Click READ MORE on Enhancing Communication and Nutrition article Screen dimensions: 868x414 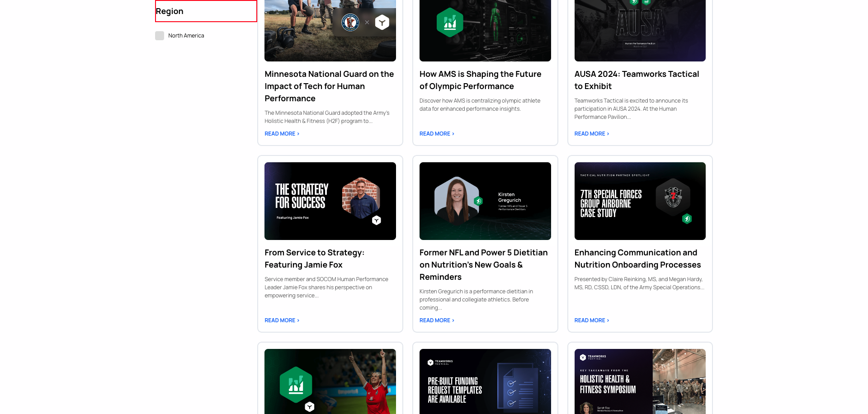coord(589,320)
